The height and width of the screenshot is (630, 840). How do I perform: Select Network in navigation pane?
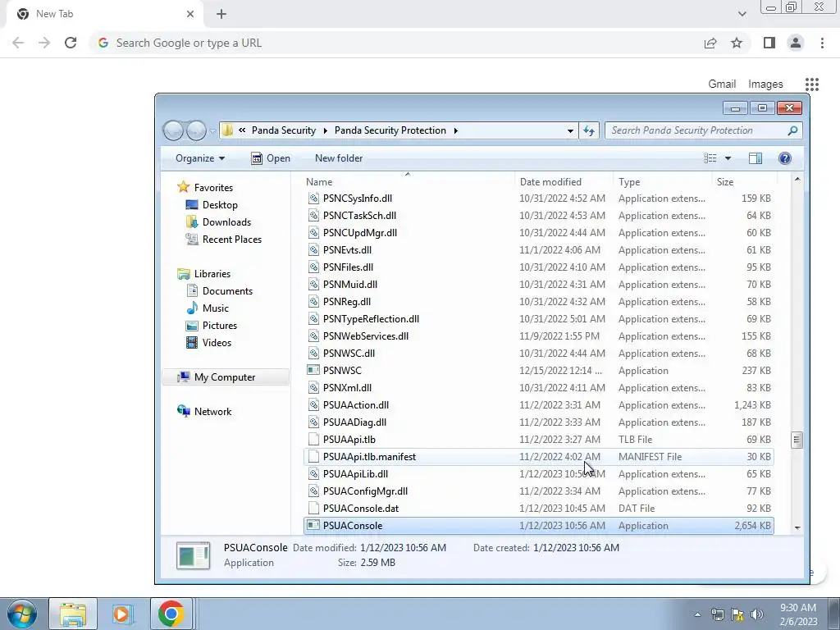click(x=212, y=412)
